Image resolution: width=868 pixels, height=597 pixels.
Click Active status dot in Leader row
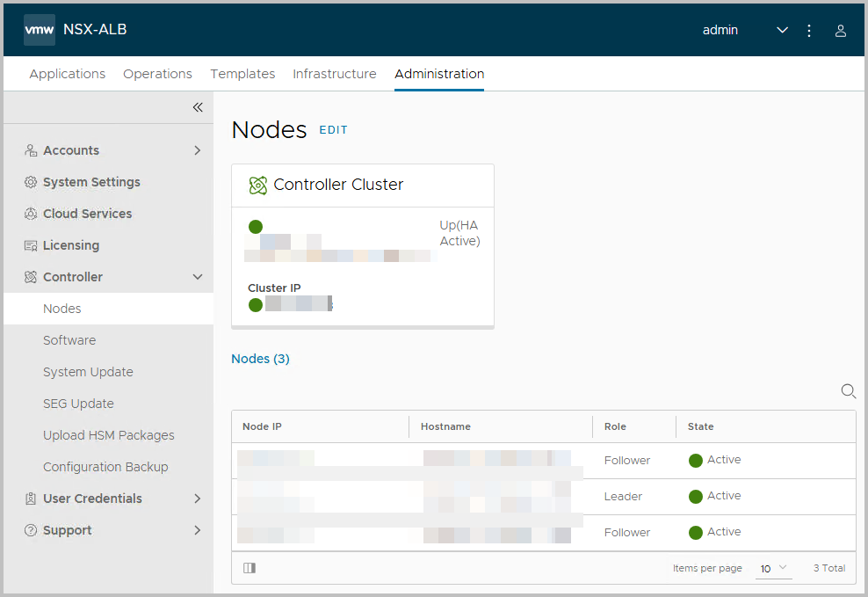coord(695,497)
